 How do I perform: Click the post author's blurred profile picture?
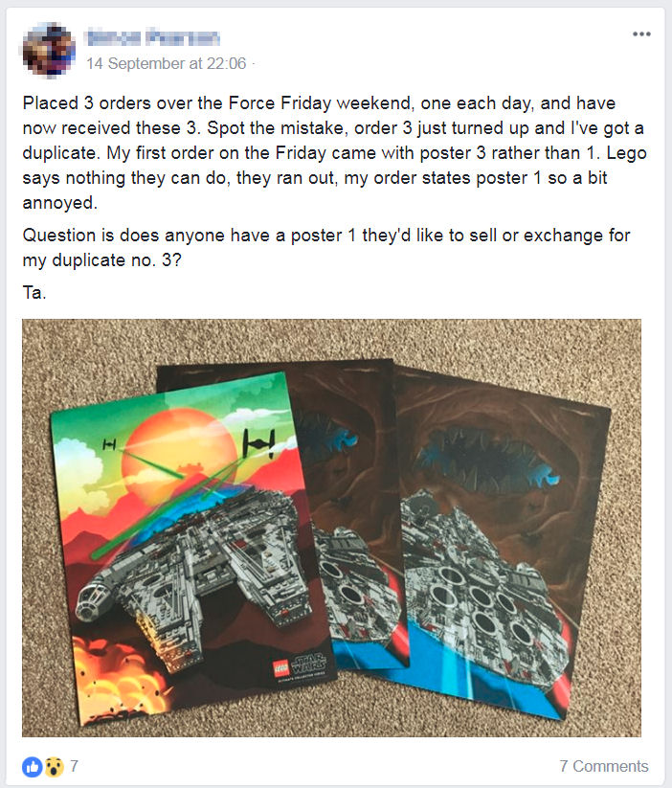[49, 51]
